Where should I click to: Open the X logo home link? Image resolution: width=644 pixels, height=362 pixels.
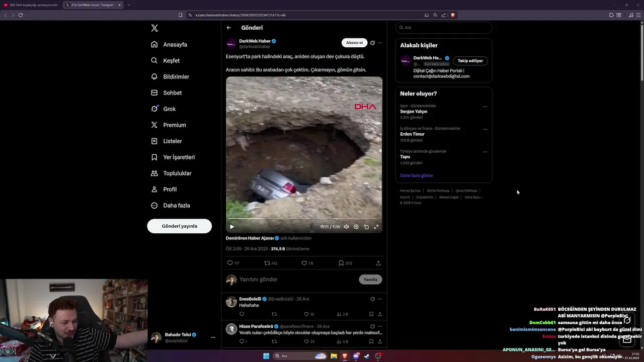(x=154, y=28)
